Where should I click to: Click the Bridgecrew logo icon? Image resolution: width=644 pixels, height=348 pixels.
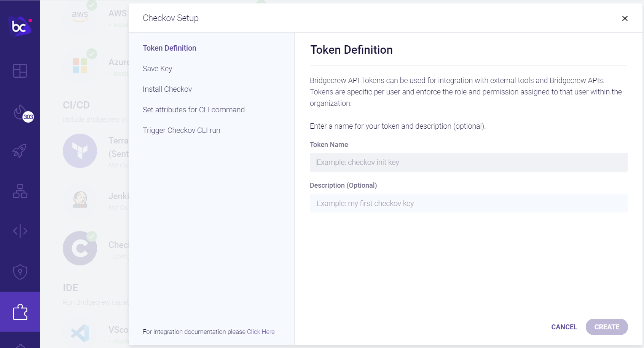(x=19, y=26)
